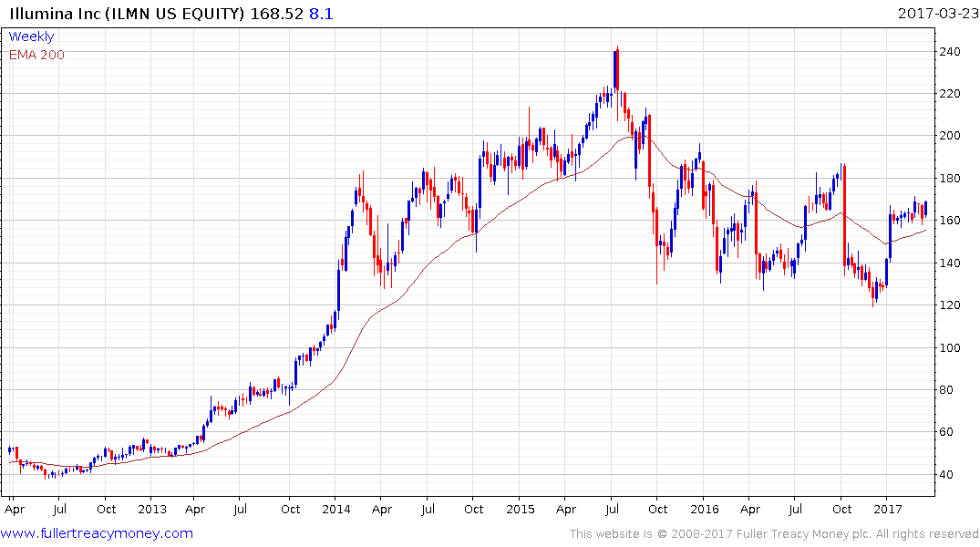The image size is (980, 547).
Task: Click the 80 y-axis label
Action: coord(947,390)
